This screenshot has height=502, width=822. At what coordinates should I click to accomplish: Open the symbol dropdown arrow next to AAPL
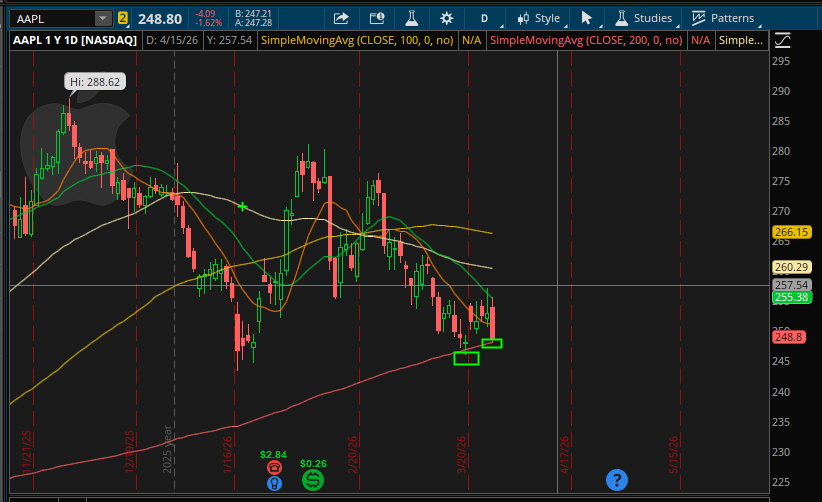pyautogui.click(x=103, y=19)
